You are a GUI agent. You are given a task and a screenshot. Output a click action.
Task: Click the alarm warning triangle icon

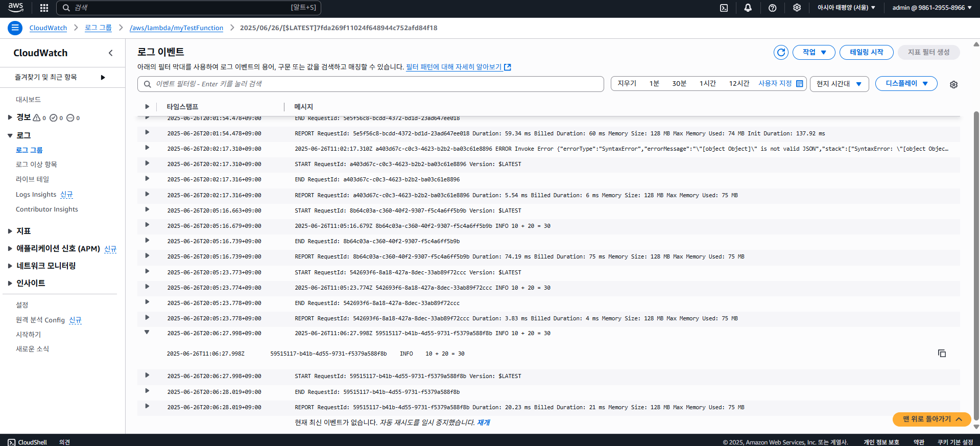(x=36, y=118)
